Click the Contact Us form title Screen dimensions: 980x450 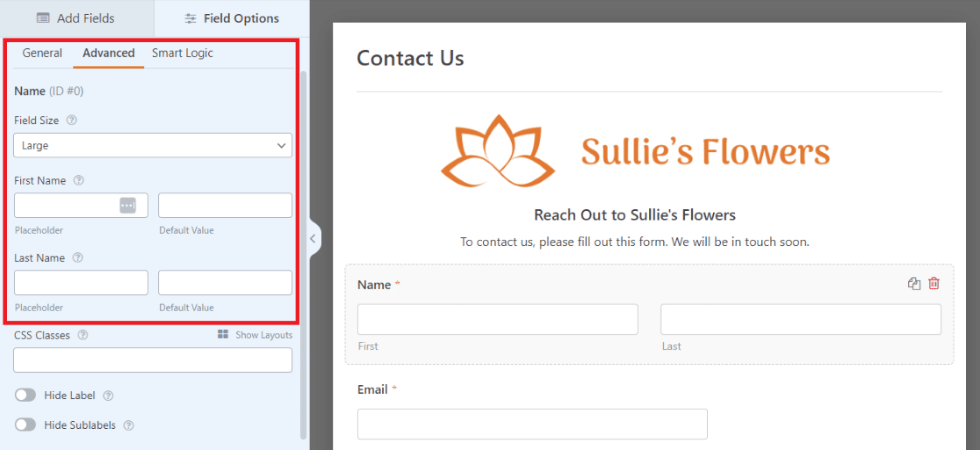click(411, 58)
